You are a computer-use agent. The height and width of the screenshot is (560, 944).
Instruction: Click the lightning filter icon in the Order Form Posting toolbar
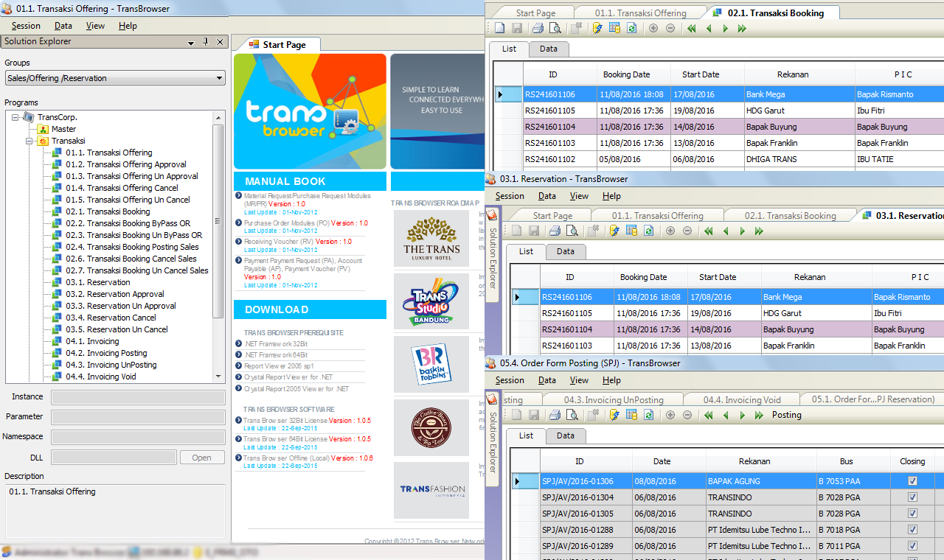pos(614,416)
